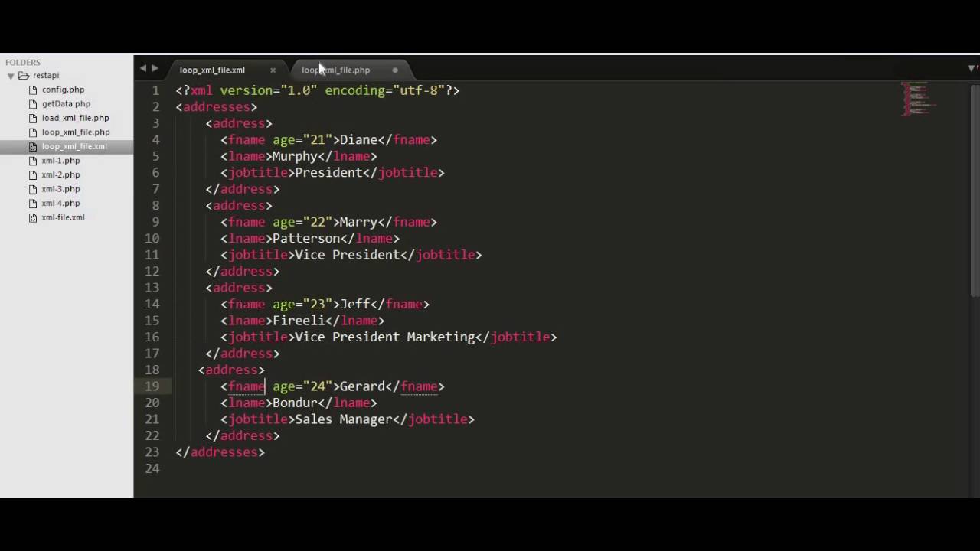Image resolution: width=980 pixels, height=551 pixels.
Task: Click the code minimap preview
Action: [x=917, y=99]
